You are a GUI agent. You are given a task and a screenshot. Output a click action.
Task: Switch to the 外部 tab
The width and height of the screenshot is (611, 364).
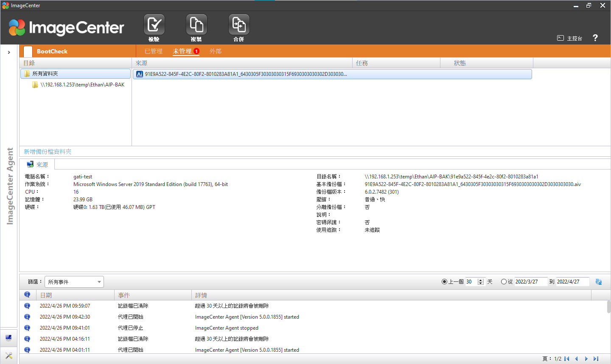pos(216,51)
